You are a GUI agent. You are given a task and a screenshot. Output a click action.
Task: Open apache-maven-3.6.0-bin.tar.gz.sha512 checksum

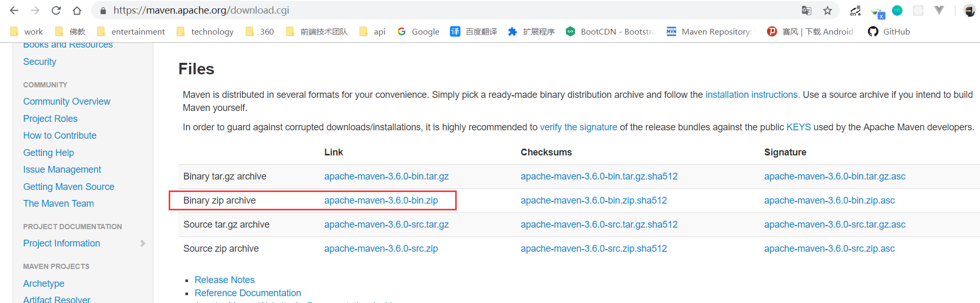599,176
